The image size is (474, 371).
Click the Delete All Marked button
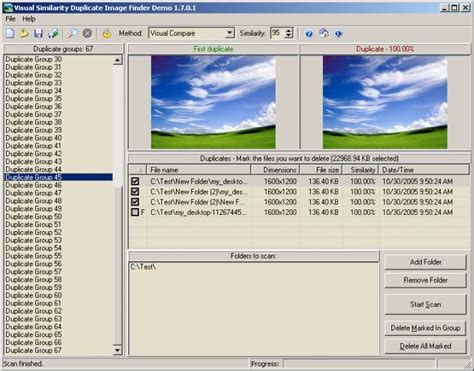[x=425, y=346]
